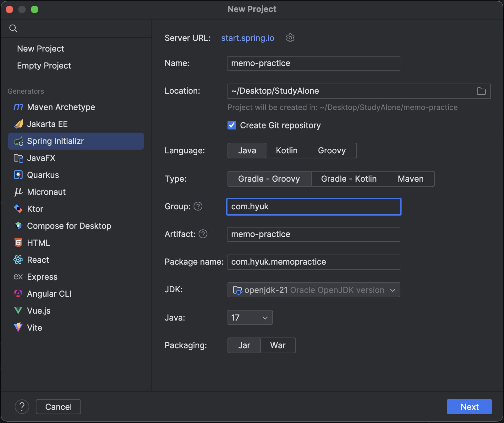Browse location with folder icon
Screen dimensions: 504x423
(481, 91)
